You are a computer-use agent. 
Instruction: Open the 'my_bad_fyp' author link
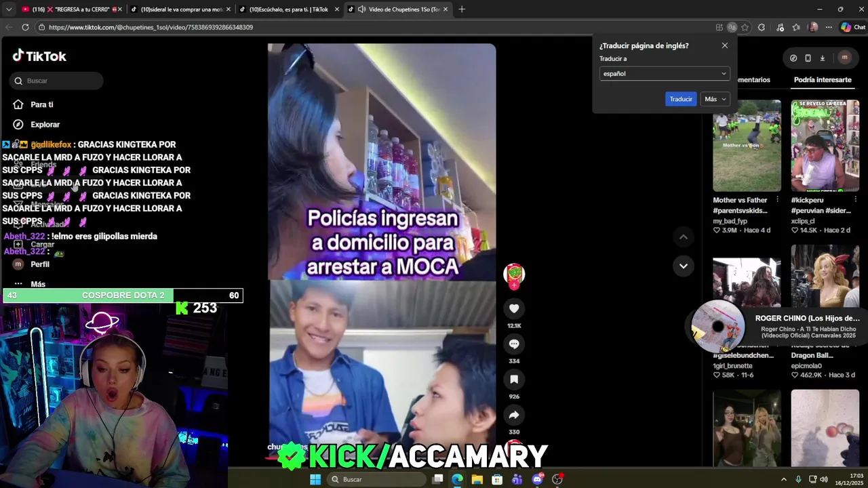click(x=730, y=221)
